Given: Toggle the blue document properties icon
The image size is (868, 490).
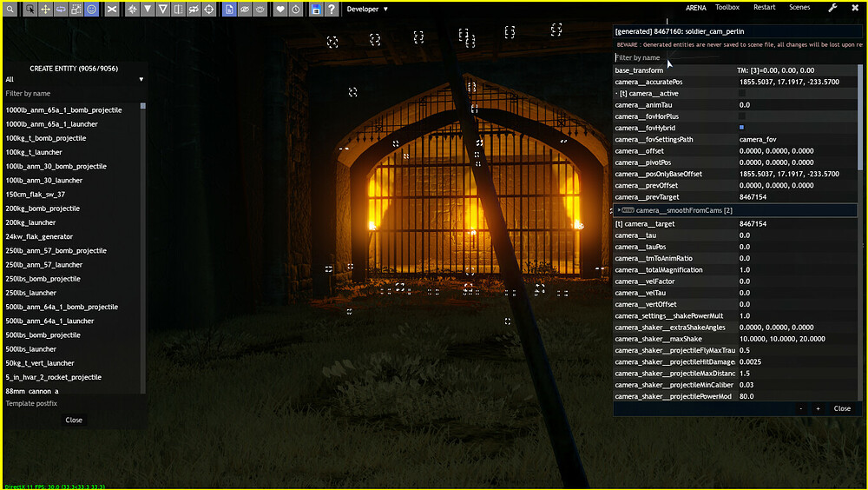Looking at the screenshot, I should click(229, 9).
